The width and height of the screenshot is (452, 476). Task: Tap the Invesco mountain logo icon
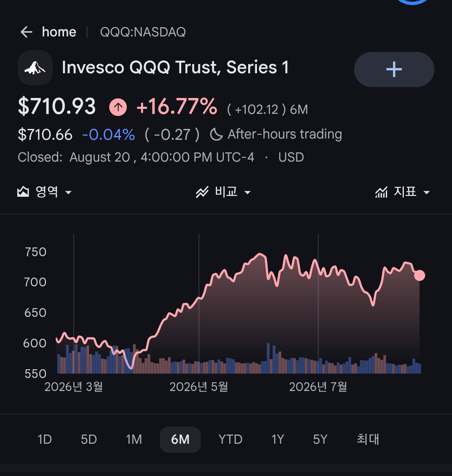point(35,68)
